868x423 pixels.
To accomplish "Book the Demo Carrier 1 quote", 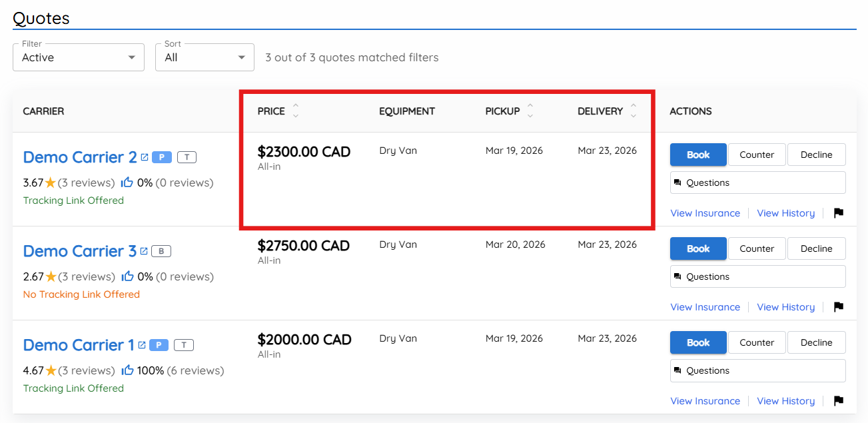I will (x=698, y=342).
